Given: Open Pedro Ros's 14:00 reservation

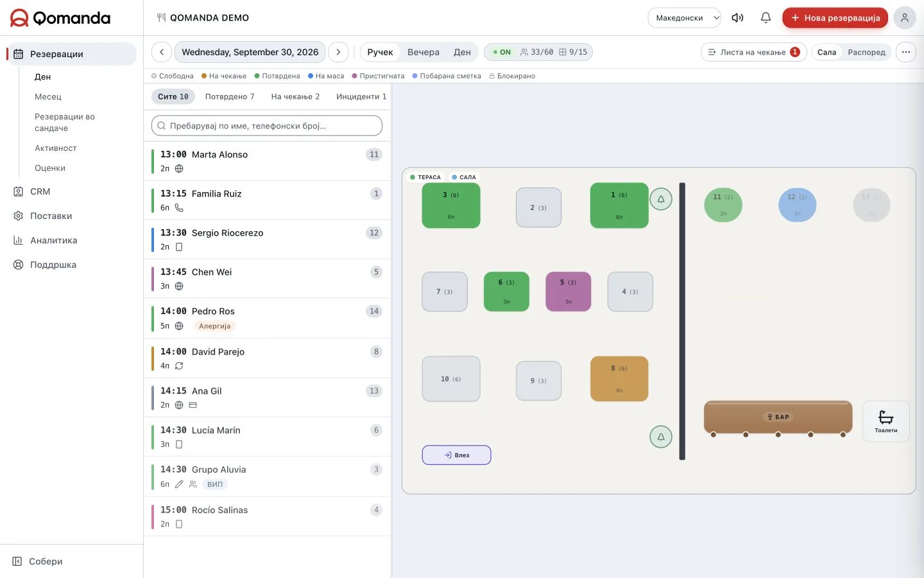Looking at the screenshot, I should 267,319.
